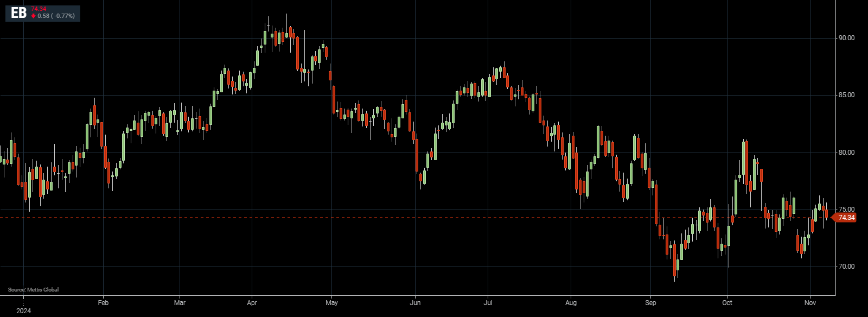This screenshot has height=317, width=868.
Task: Click the 74.34 current price tag on axis
Action: (x=845, y=218)
